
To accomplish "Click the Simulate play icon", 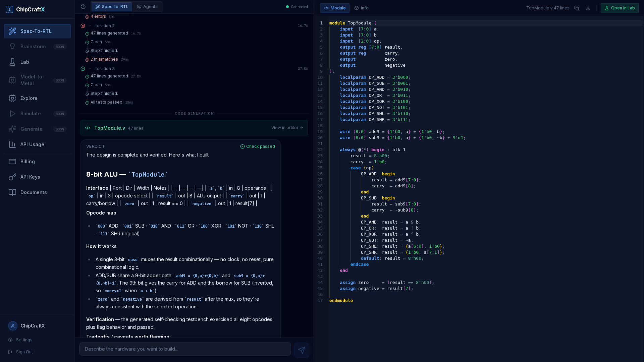I will click(12, 114).
